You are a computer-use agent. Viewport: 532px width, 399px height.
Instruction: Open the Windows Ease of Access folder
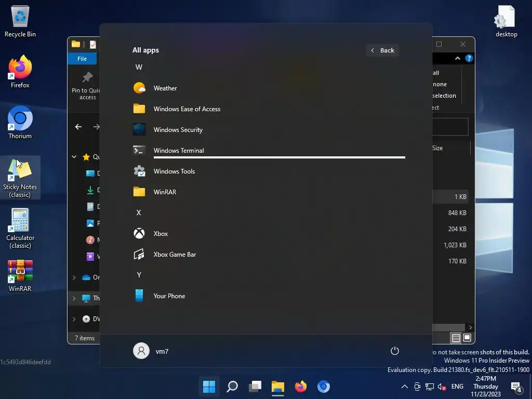(268, 109)
